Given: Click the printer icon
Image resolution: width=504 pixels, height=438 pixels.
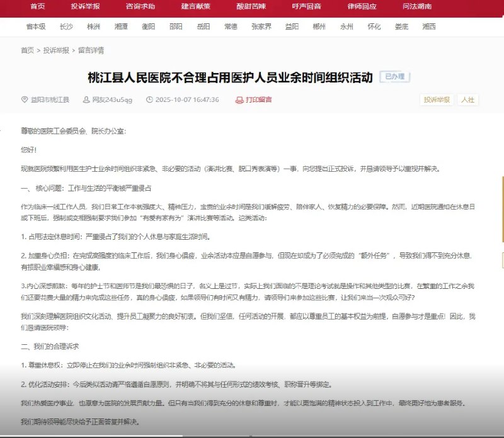Looking at the screenshot, I should click(x=239, y=100).
